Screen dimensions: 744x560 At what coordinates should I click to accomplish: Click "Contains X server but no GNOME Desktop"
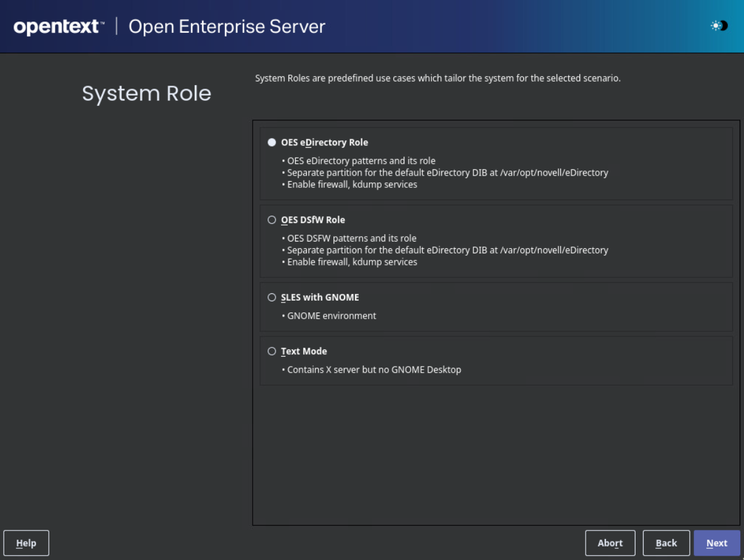(x=374, y=370)
